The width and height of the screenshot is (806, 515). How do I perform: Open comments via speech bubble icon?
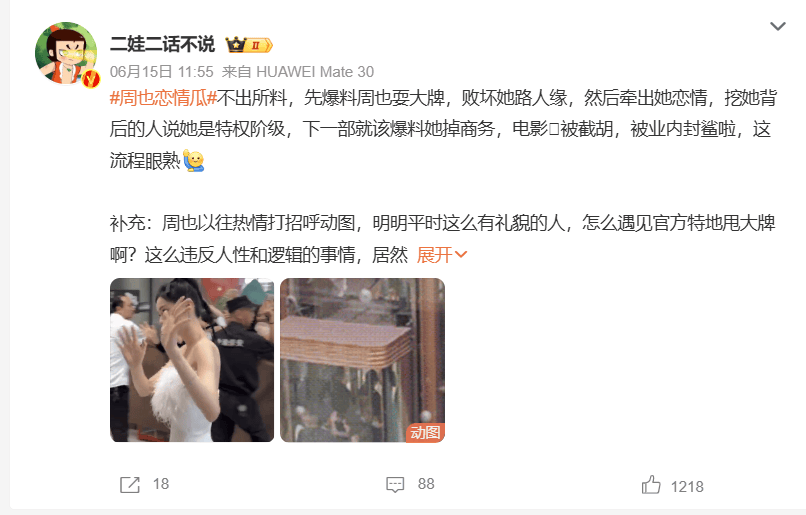coord(395,485)
